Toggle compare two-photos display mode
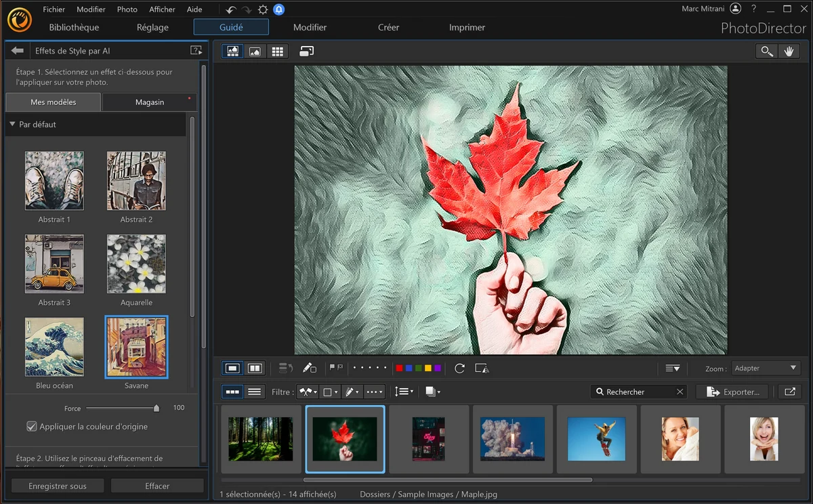 click(x=255, y=368)
